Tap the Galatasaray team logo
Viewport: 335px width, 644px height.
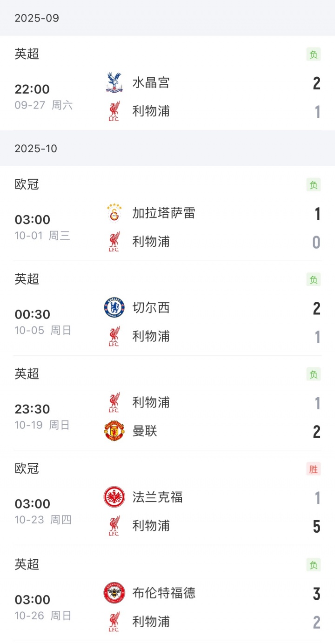point(114,213)
